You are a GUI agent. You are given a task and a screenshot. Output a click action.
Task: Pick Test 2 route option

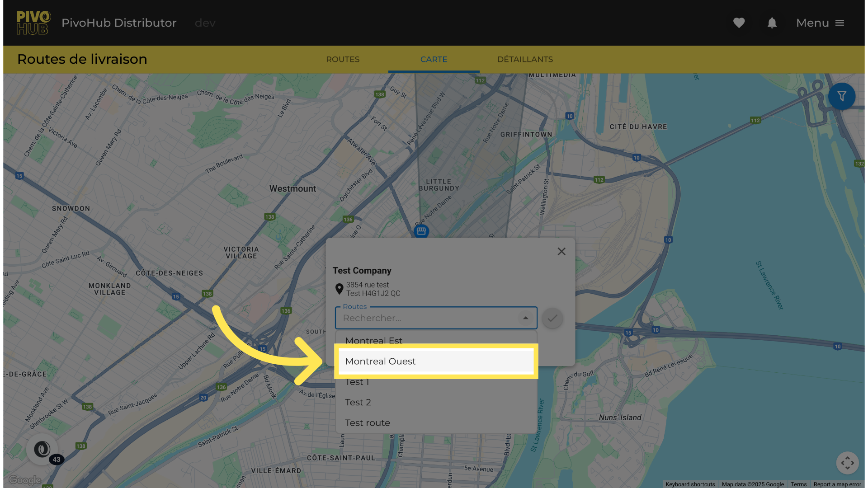tap(436, 402)
